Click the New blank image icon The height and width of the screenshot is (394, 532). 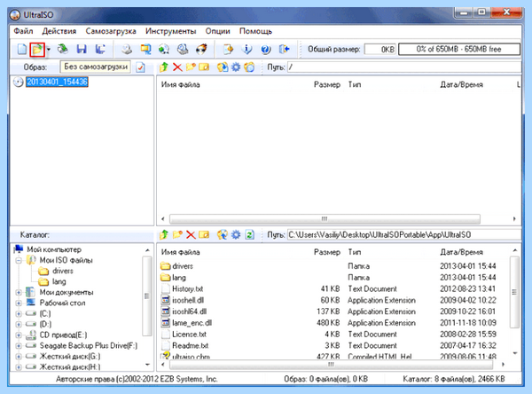22,50
